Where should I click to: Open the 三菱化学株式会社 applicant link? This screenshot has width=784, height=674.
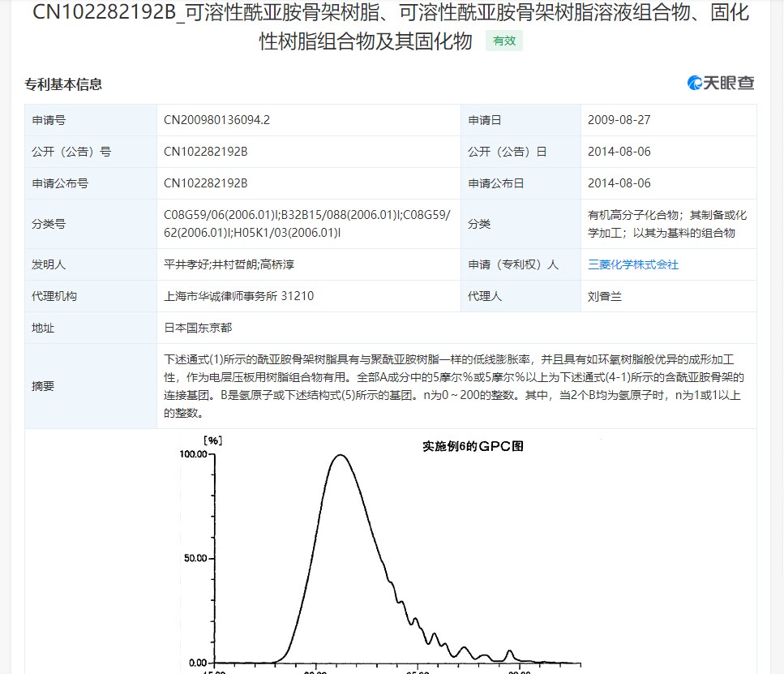pos(633,264)
